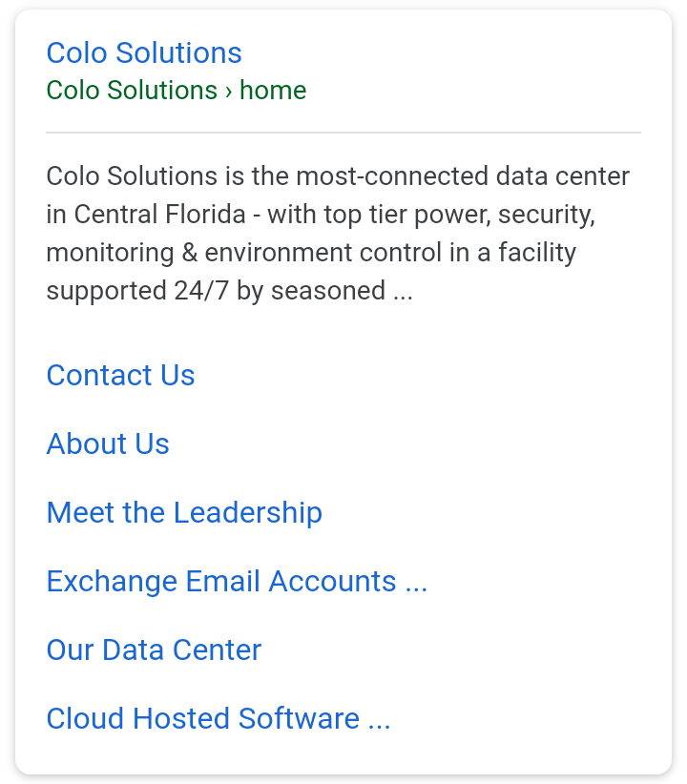Click the word 'home' in the breadcrumb
This screenshot has height=784, width=687.
[273, 91]
